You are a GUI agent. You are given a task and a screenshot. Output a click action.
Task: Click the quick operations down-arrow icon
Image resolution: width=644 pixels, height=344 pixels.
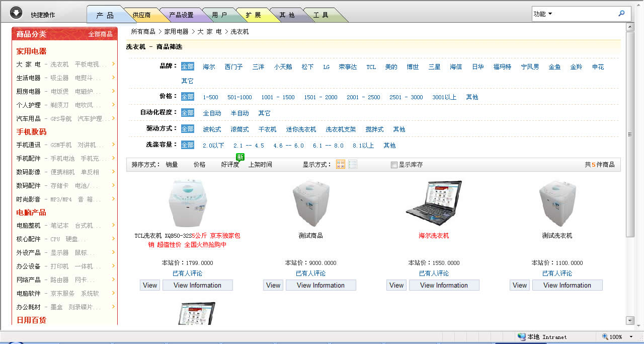(x=16, y=13)
